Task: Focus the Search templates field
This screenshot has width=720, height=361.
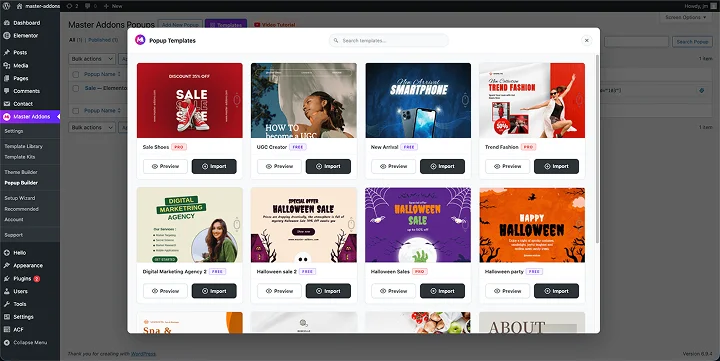Action: point(389,40)
